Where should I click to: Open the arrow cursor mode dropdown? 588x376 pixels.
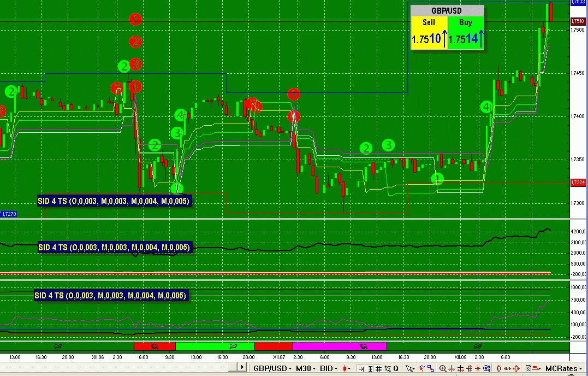(x=410, y=368)
